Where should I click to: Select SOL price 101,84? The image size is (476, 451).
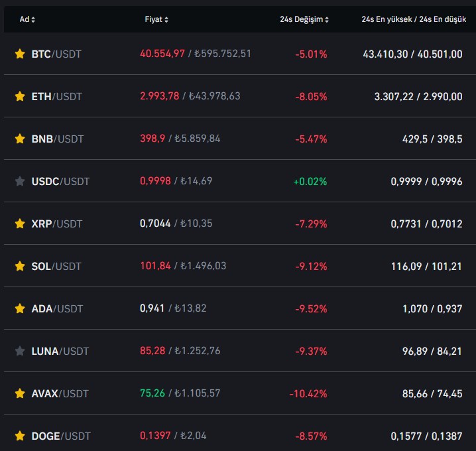click(x=155, y=266)
